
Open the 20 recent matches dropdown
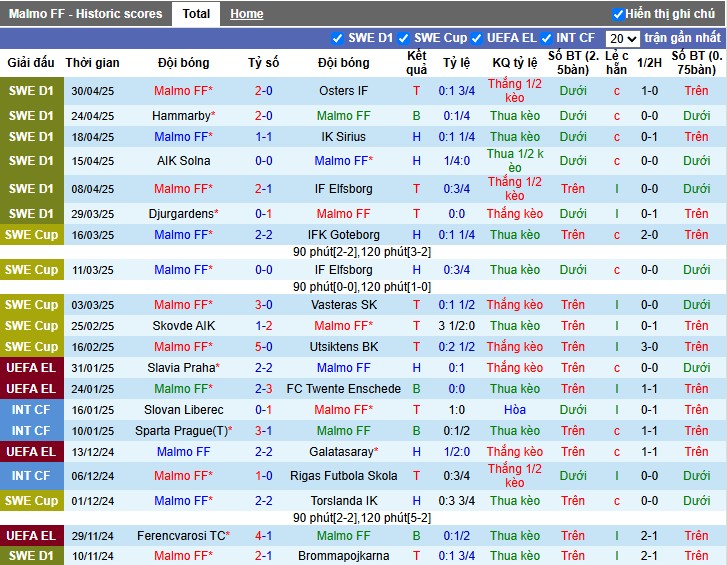[623, 38]
